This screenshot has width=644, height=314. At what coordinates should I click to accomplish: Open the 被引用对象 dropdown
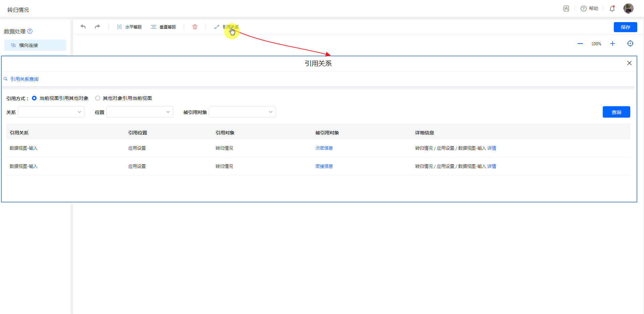click(243, 112)
